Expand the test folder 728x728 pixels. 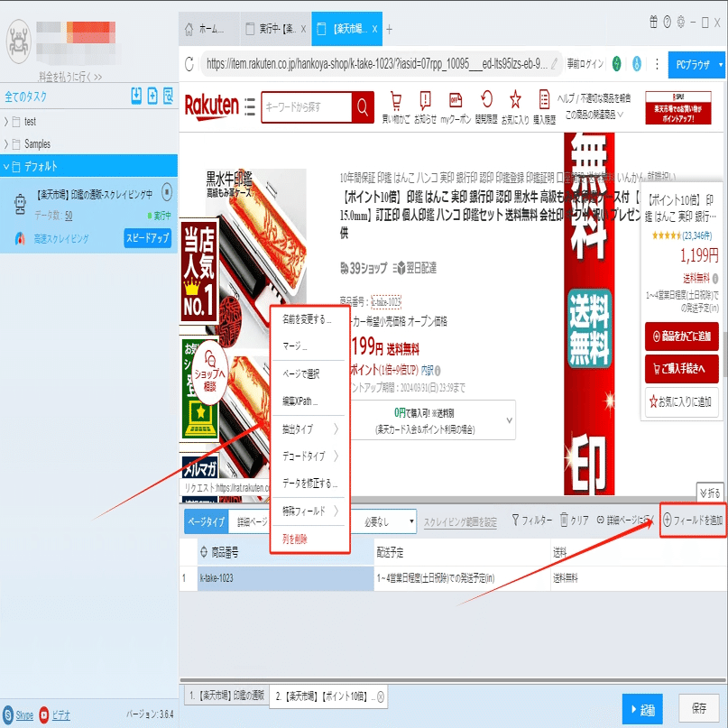coord(6,122)
